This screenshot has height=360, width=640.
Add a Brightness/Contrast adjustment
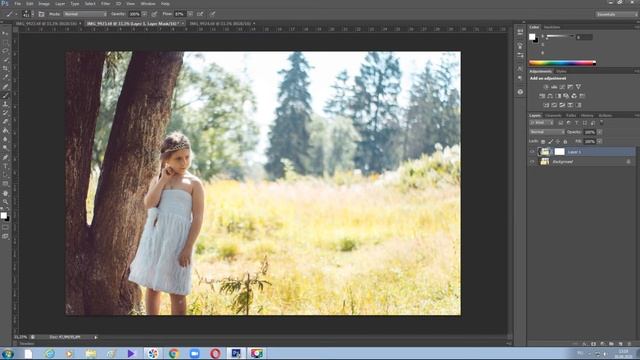pos(546,87)
